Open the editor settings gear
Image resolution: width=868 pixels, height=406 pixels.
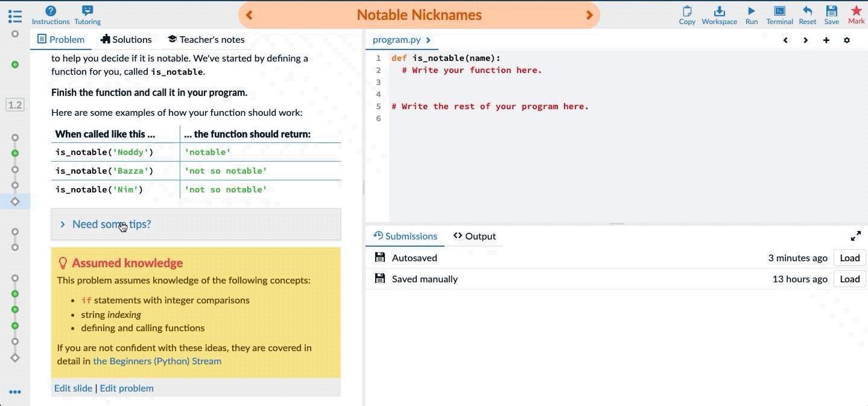847,40
